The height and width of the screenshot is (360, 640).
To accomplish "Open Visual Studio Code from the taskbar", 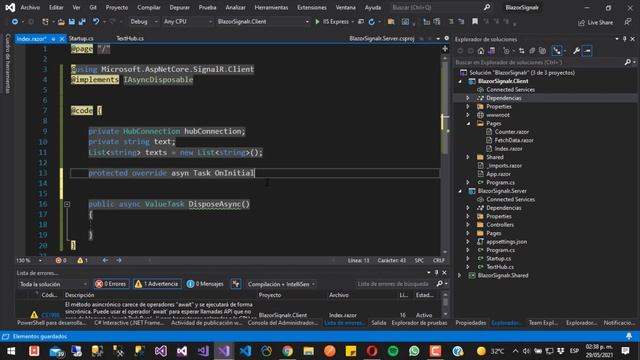I will (x=245, y=351).
